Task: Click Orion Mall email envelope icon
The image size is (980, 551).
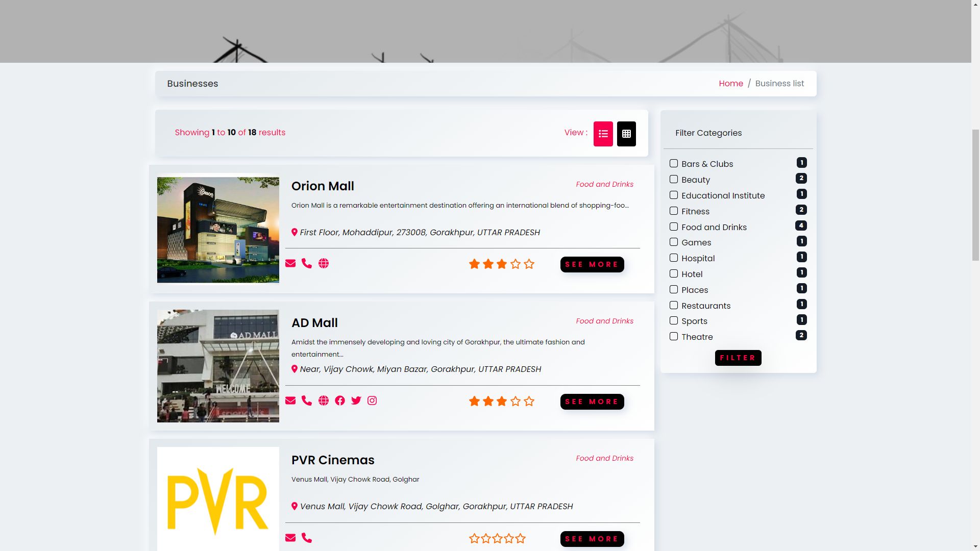Action: pos(290,263)
